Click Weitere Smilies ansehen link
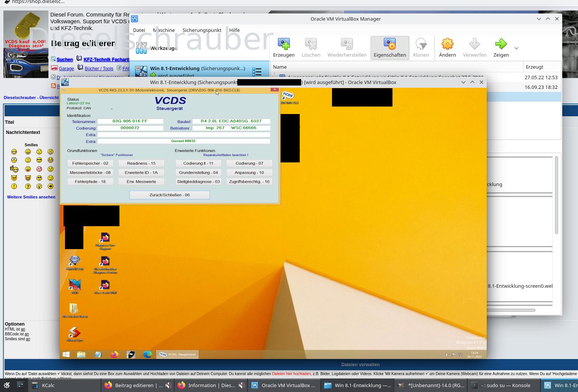This screenshot has height=392, width=578. tap(31, 197)
